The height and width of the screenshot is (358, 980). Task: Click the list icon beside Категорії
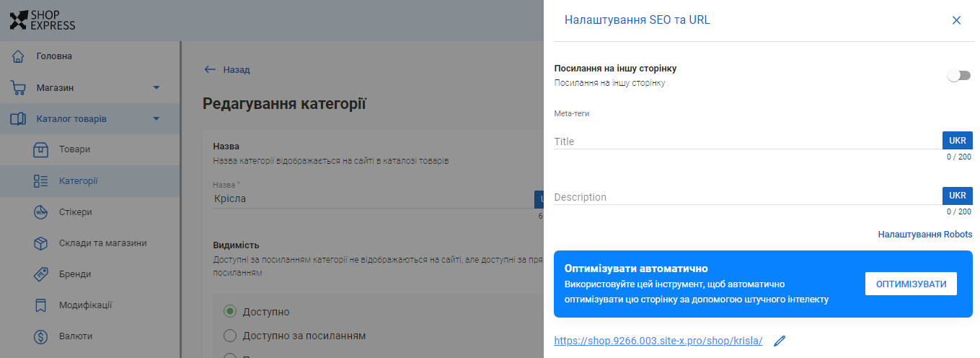pyautogui.click(x=41, y=181)
